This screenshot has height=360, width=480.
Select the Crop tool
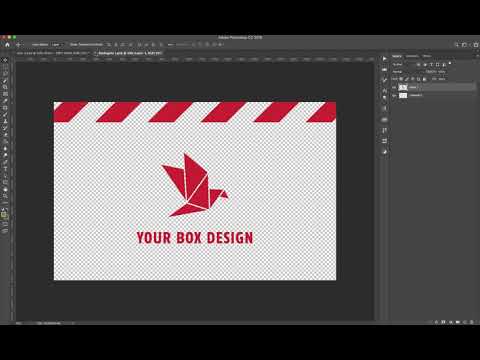pyautogui.click(x=5, y=88)
